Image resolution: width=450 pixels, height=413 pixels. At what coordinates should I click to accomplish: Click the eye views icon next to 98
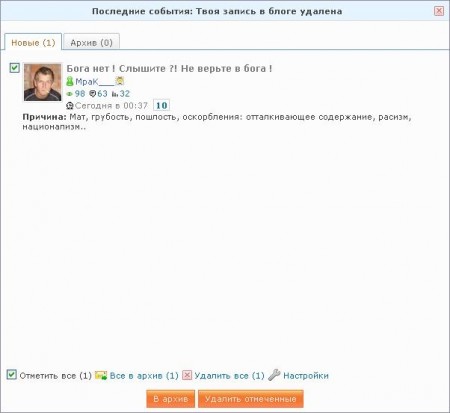pyautogui.click(x=70, y=94)
